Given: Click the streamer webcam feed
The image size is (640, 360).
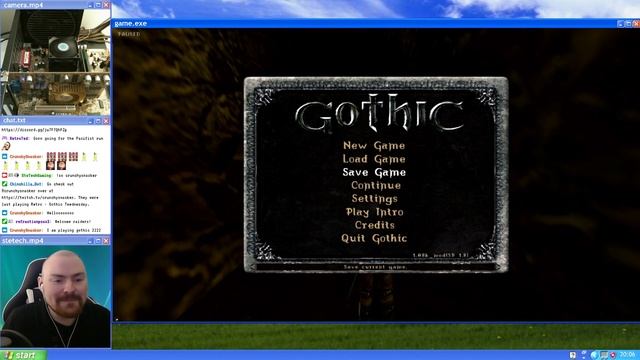Looking at the screenshot, I should [x=55, y=296].
